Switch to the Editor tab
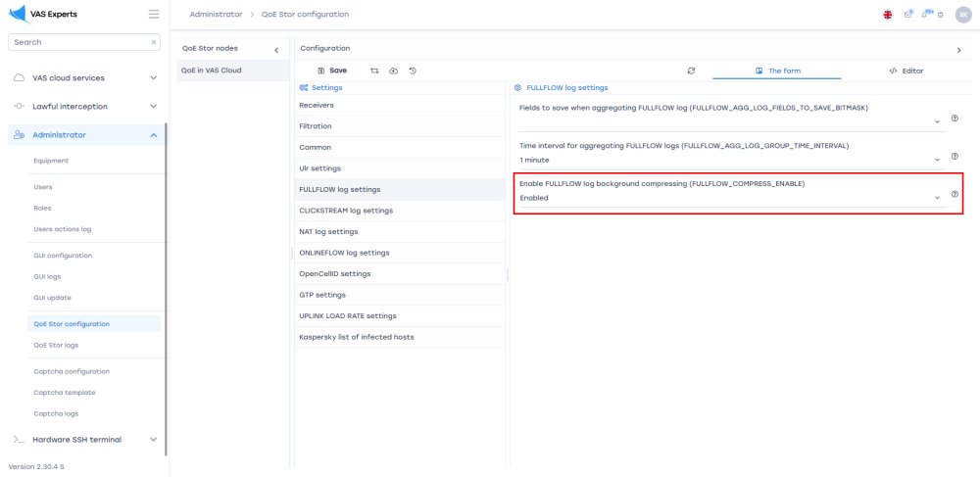Image resolution: width=980 pixels, height=477 pixels. coord(906,71)
